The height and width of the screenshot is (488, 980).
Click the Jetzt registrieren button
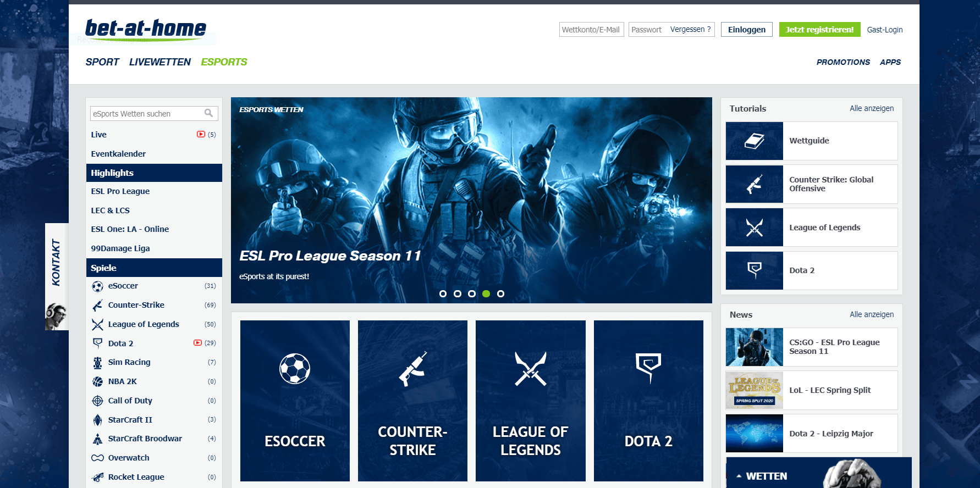tap(819, 30)
